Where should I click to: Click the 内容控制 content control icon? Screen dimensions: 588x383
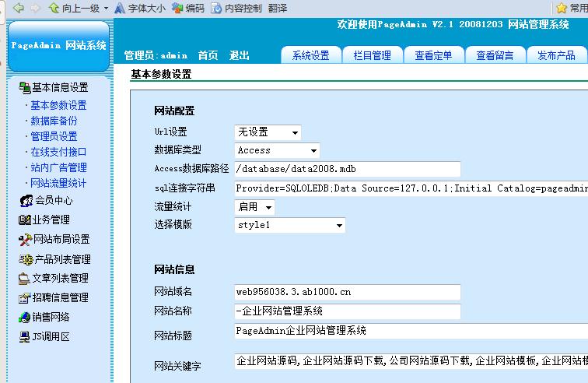[216, 8]
